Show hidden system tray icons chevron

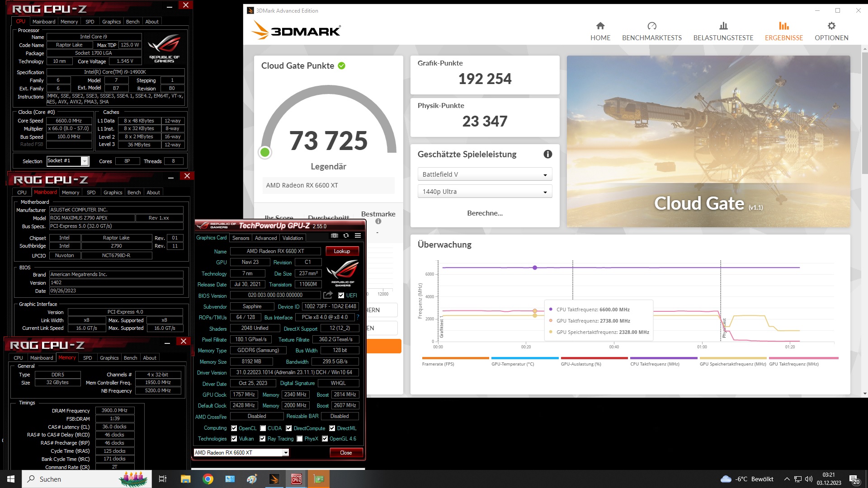click(787, 479)
